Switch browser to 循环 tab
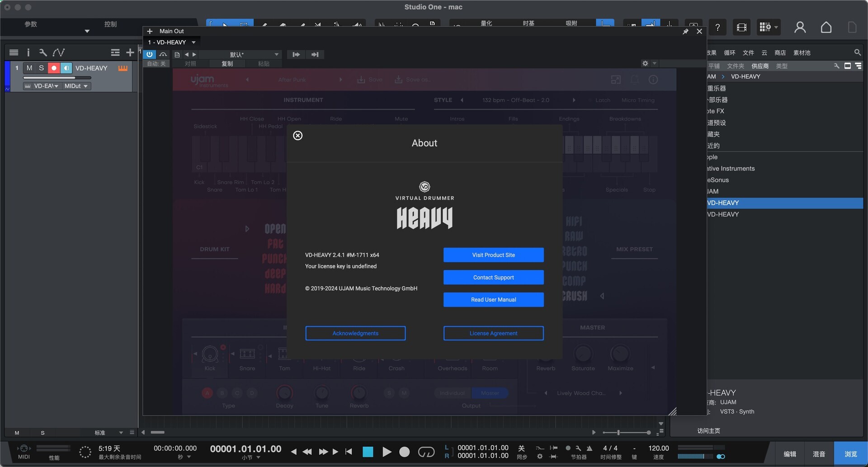The width and height of the screenshot is (868, 467). pyautogui.click(x=729, y=53)
